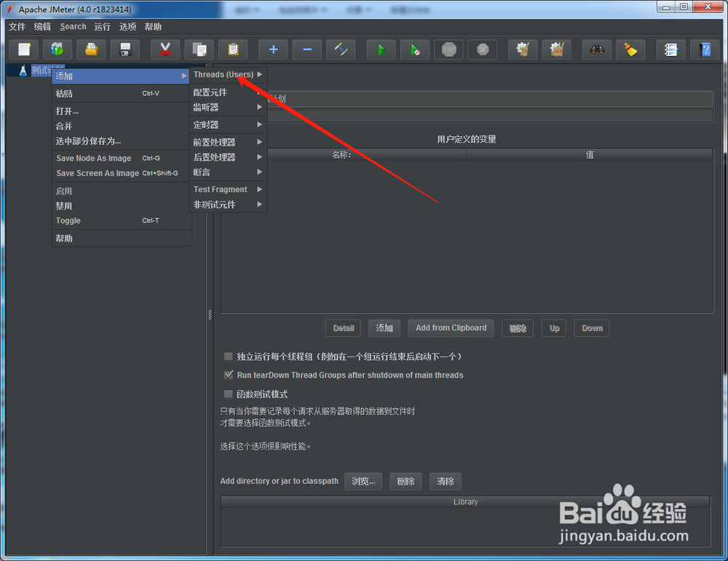
Task: Choose 粘贴 from context menu
Action: click(x=121, y=93)
